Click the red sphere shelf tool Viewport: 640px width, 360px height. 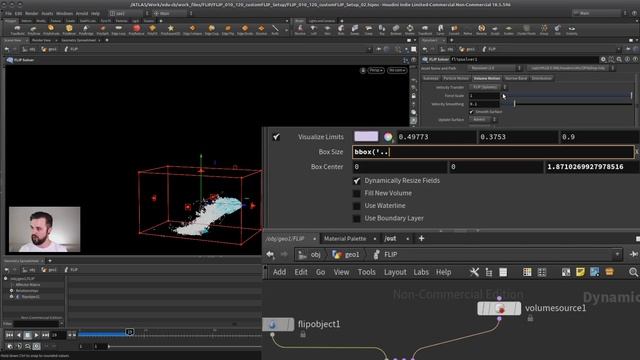pos(136,29)
